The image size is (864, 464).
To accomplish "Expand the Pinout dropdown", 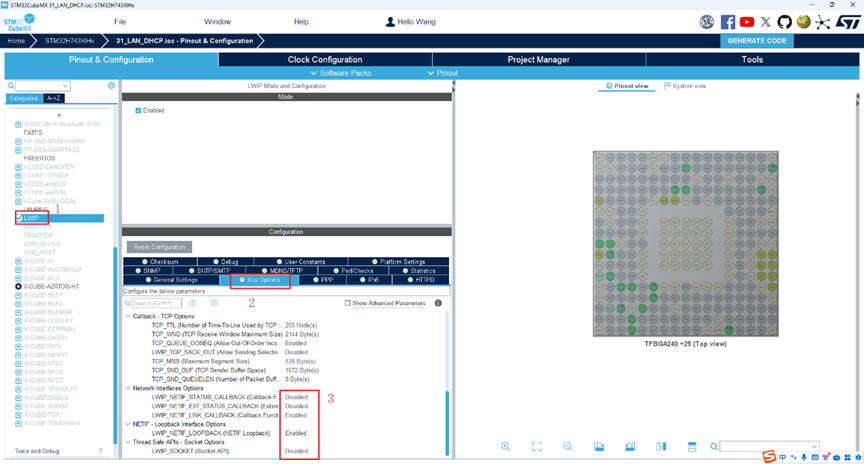I will pos(443,73).
